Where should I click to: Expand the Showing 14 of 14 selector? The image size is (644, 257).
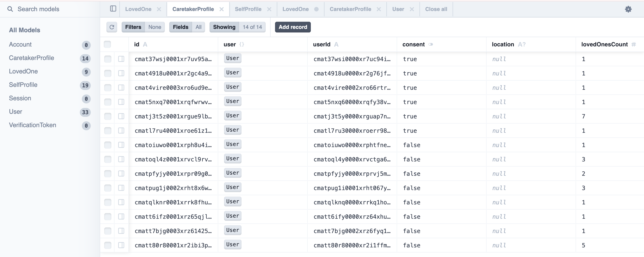237,27
